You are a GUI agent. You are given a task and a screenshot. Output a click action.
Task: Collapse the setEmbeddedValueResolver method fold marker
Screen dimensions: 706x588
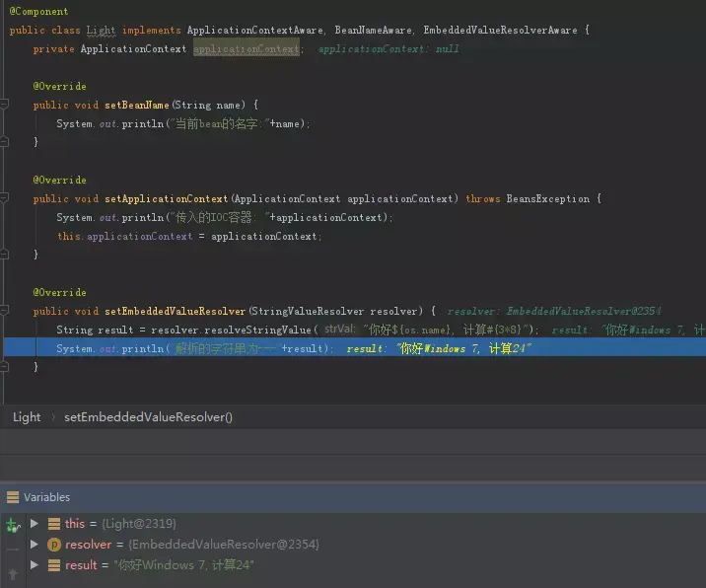pos(4,311)
